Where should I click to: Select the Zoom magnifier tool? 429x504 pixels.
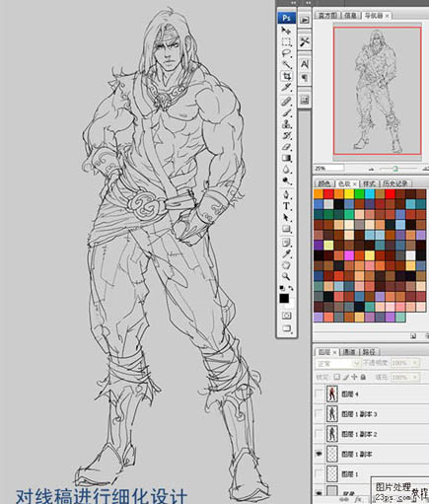286,276
